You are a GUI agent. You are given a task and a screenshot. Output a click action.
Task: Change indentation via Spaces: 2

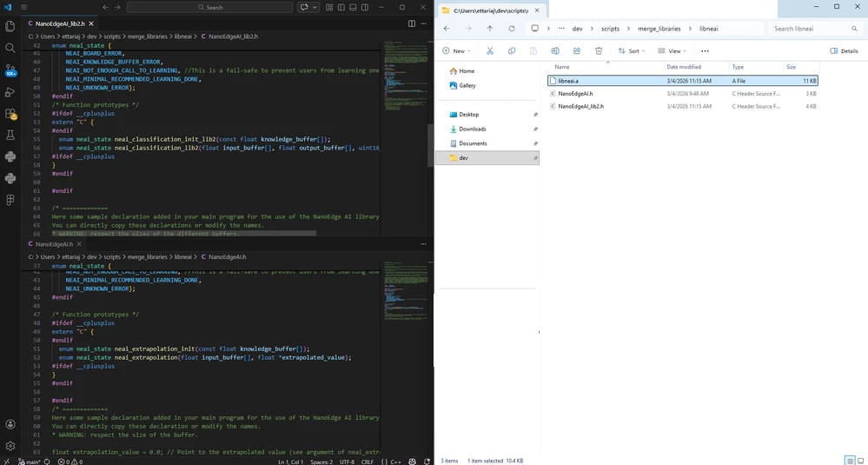[x=321, y=462]
